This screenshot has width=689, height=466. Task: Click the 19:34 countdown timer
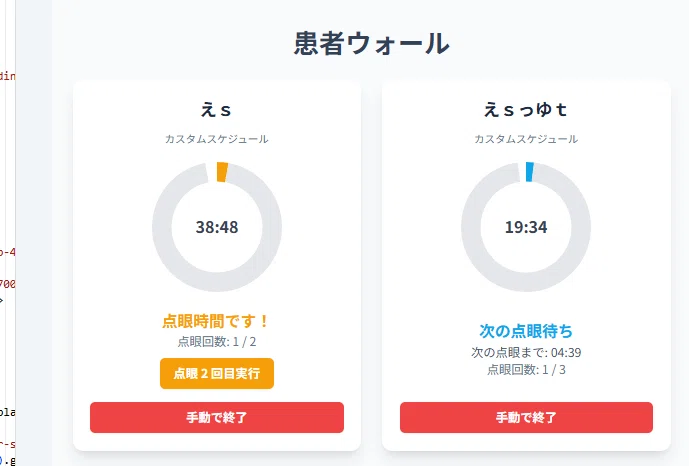point(526,227)
